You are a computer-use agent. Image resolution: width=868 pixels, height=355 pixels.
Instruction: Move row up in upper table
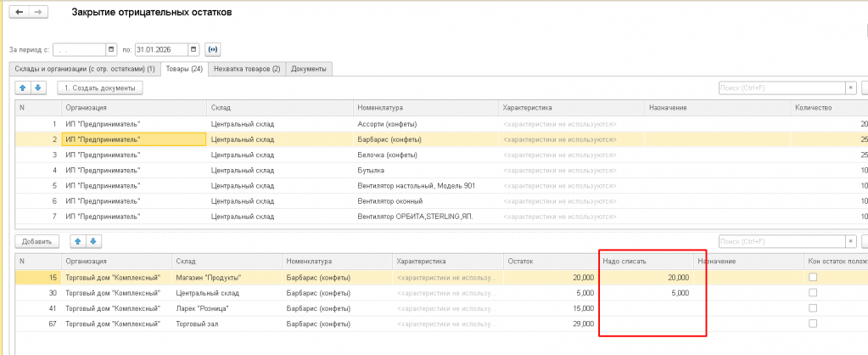(x=23, y=87)
